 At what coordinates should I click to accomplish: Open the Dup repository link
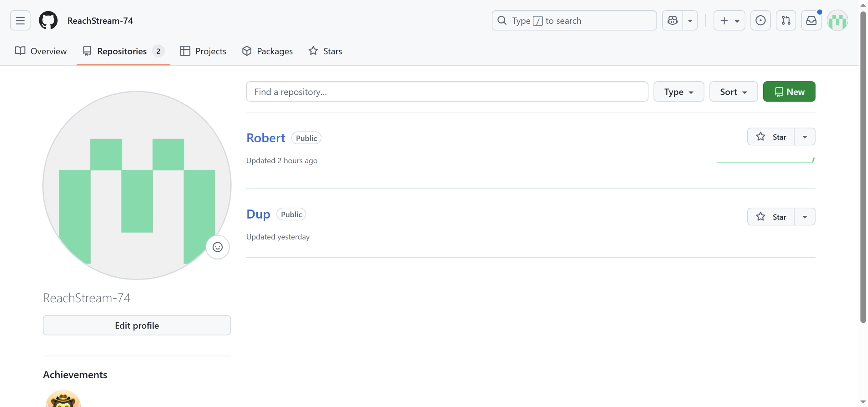click(258, 214)
